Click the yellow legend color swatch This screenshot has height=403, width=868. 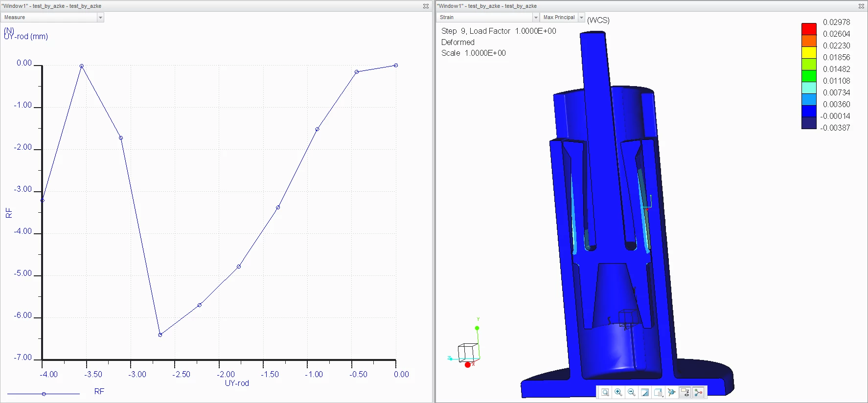coord(809,52)
